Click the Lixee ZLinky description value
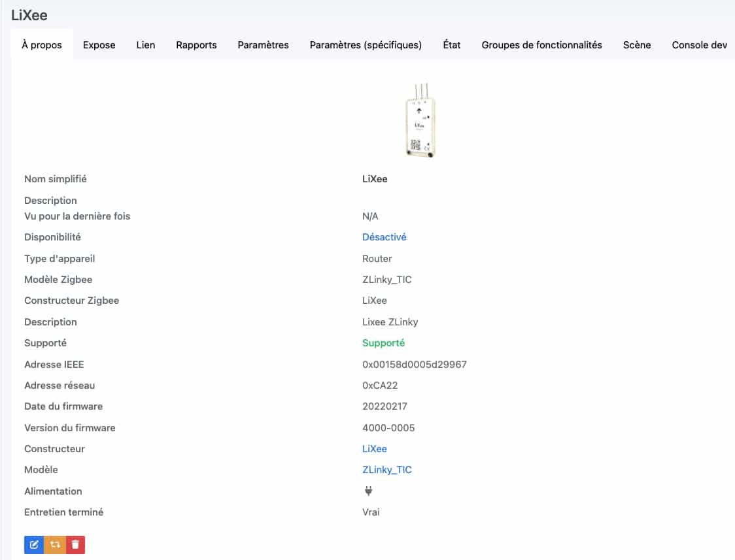The height and width of the screenshot is (560, 735). [390, 321]
